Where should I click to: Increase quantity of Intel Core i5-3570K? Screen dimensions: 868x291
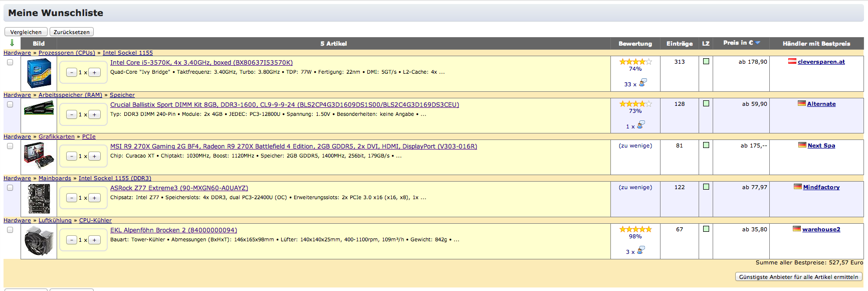tap(94, 72)
